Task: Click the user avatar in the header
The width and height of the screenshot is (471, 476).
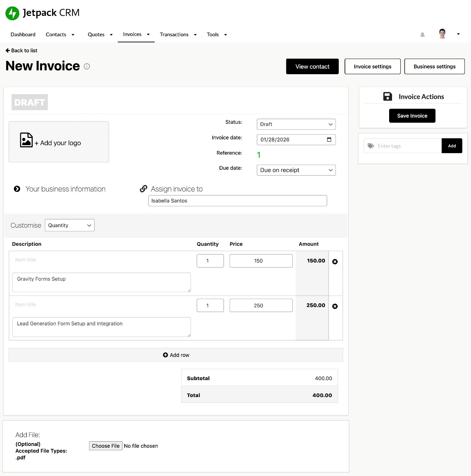Action: coord(442,33)
